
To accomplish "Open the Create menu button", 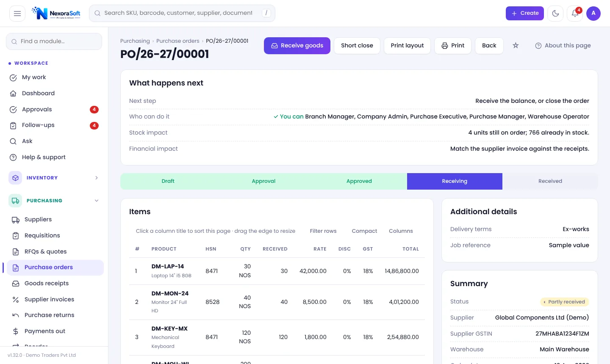I will (525, 14).
